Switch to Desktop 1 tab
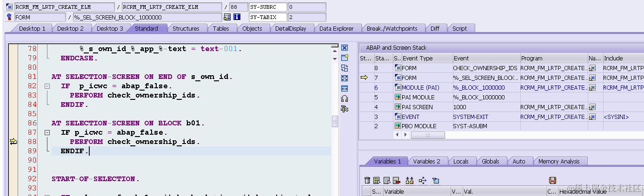The width and height of the screenshot is (644, 196). [x=32, y=28]
